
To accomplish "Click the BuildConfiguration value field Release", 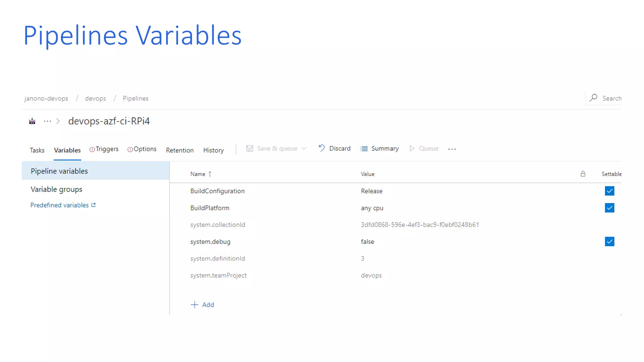I will point(371,191).
